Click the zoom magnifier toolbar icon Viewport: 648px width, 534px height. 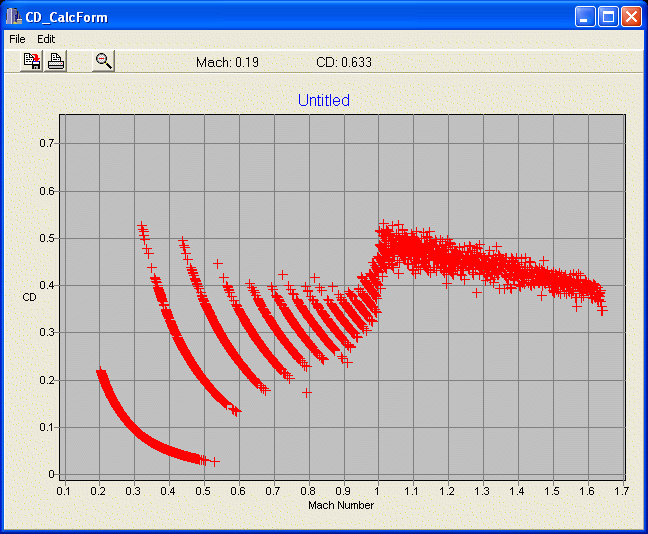coord(103,61)
